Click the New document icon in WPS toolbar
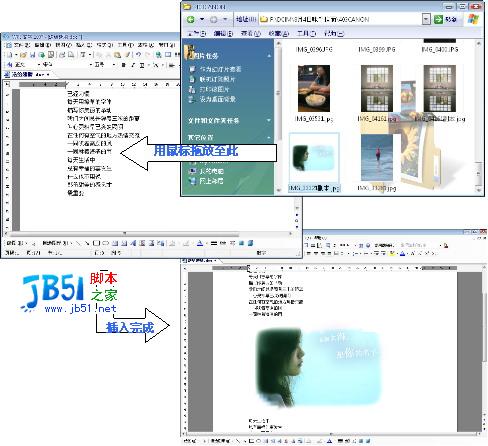 tap(10, 55)
